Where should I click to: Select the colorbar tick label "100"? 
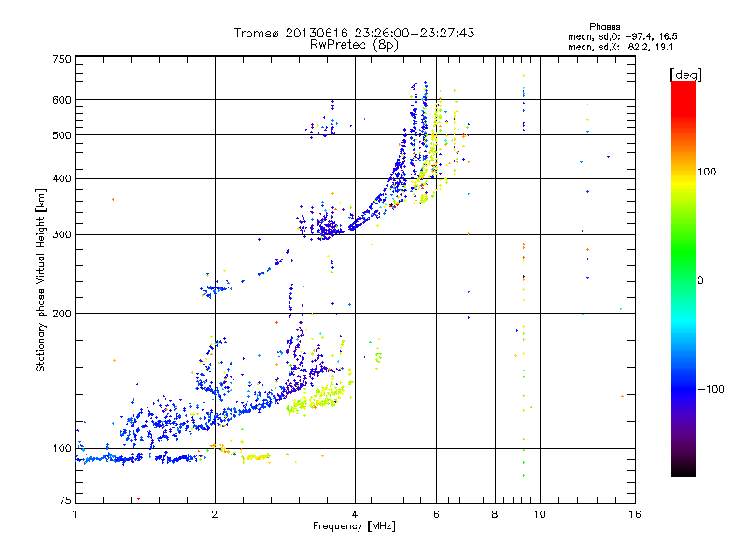click(x=707, y=172)
